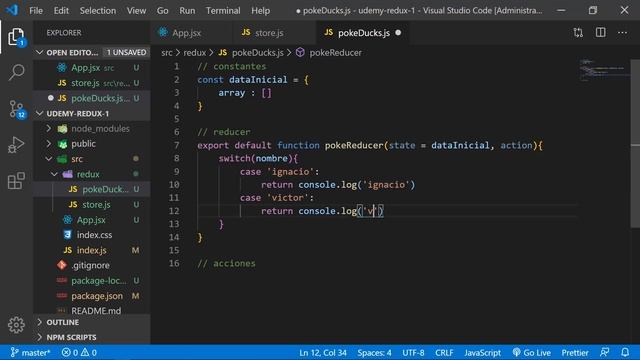Click the React icon on the App.jsx tab
640x360 pixels.
(163, 33)
